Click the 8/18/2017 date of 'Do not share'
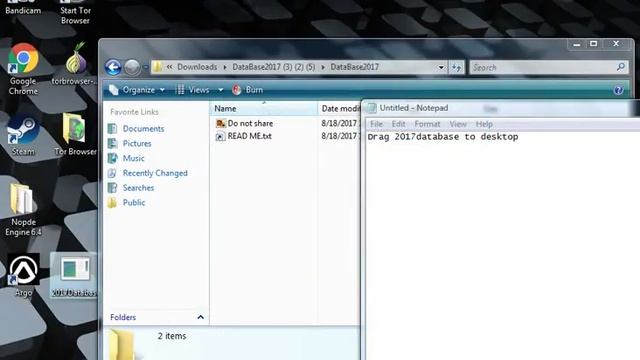This screenshot has width=640, height=360. [339, 123]
